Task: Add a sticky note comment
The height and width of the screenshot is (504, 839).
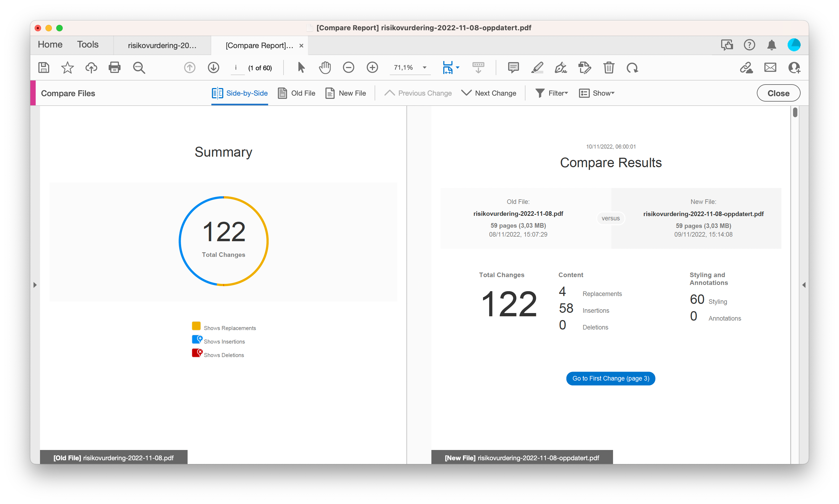Action: coord(513,68)
